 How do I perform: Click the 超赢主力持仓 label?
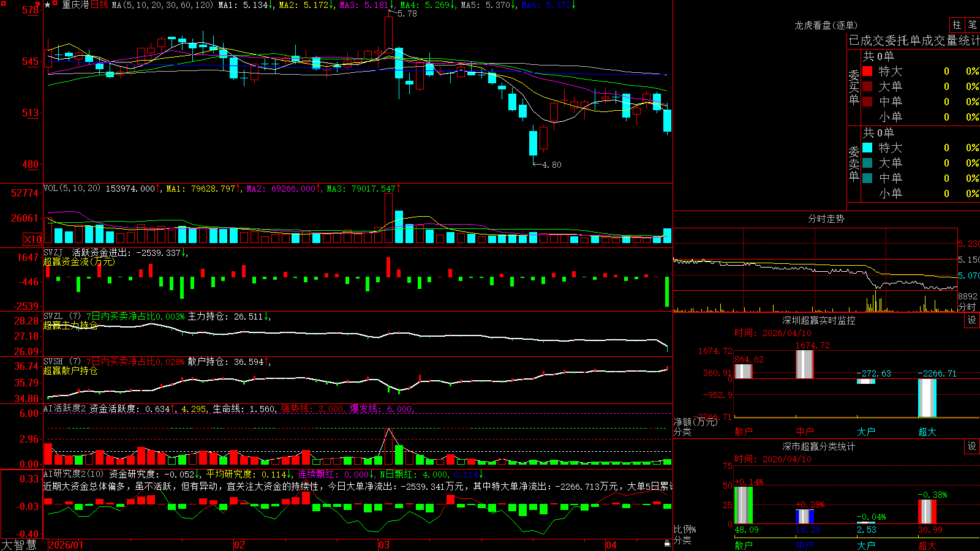point(70,325)
